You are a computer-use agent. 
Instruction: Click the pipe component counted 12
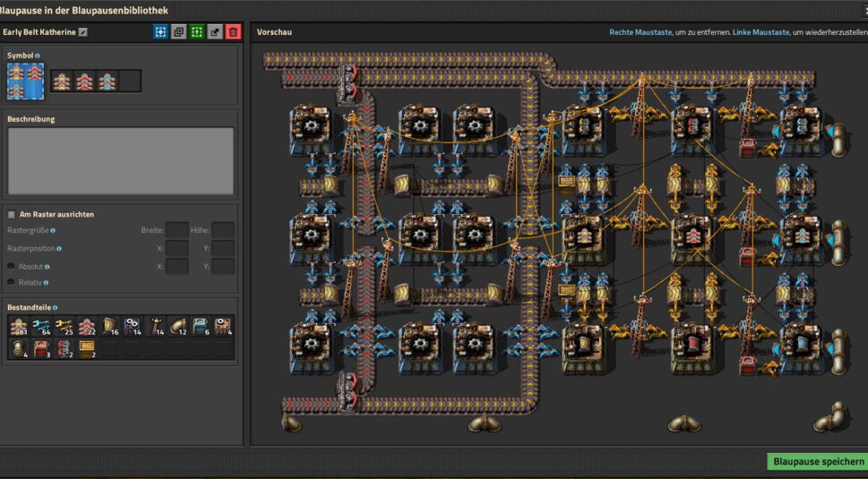click(x=177, y=326)
